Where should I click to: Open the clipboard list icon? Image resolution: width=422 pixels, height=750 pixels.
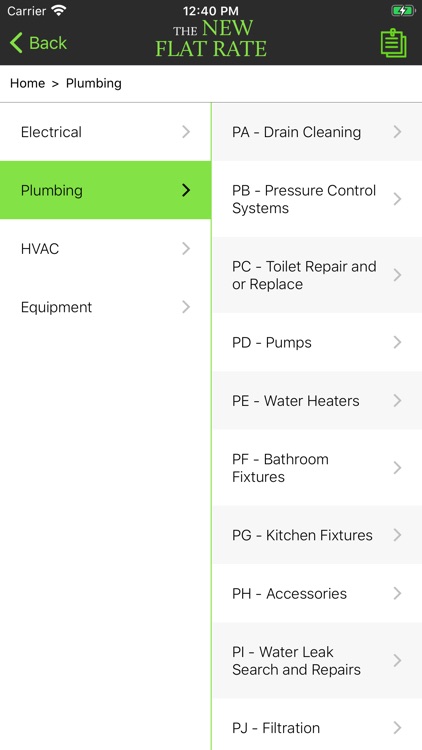(x=393, y=44)
